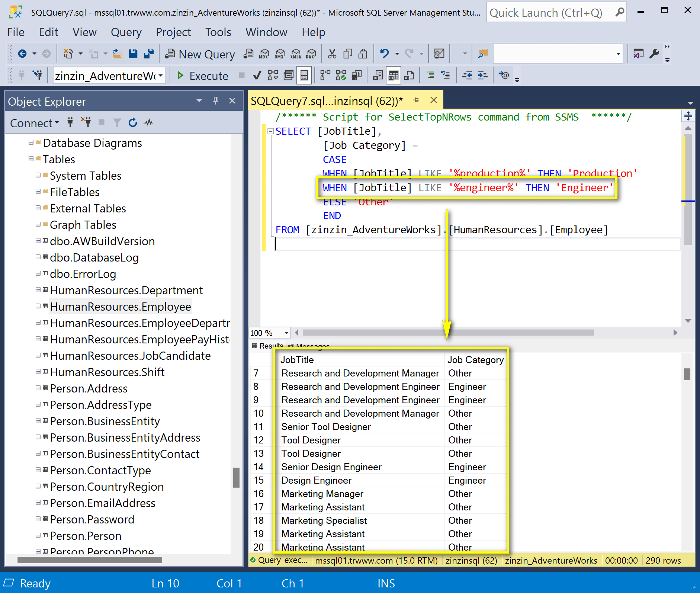This screenshot has height=593, width=700.
Task: Toggle Include Live Query Statistics
Action: coord(341,76)
